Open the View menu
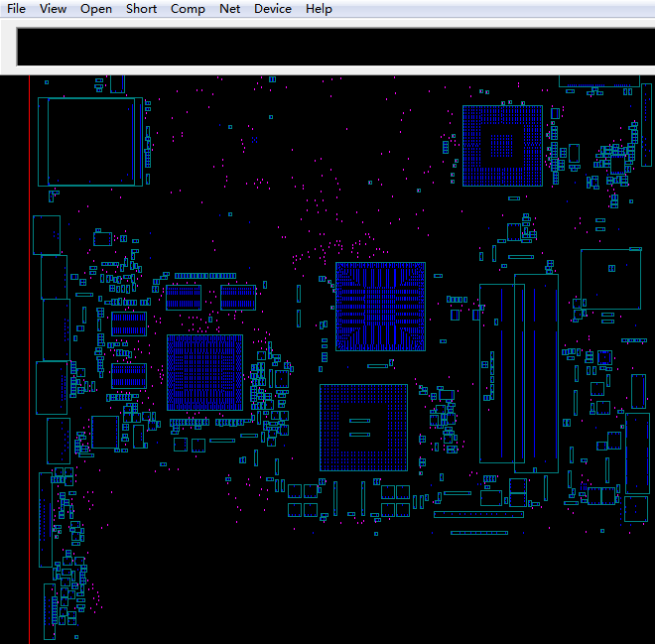Image resolution: width=655 pixels, height=644 pixels. (53, 8)
